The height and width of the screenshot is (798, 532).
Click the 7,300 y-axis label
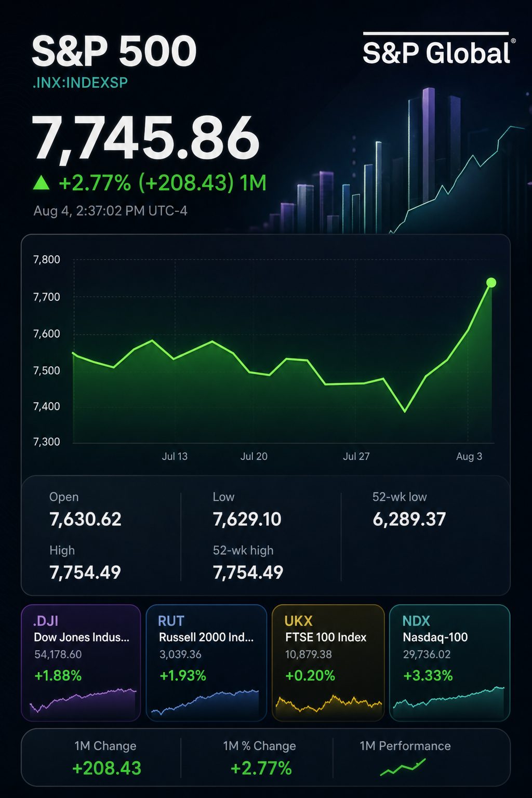click(47, 442)
